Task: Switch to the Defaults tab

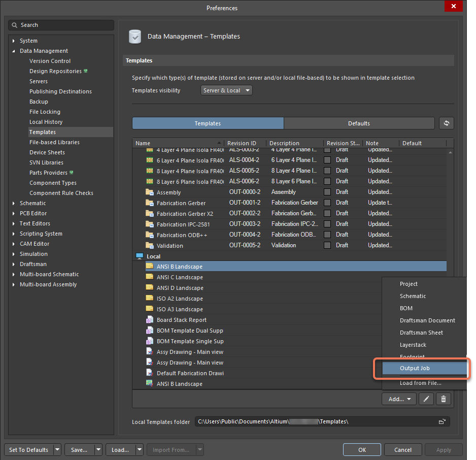Action: 359,123
